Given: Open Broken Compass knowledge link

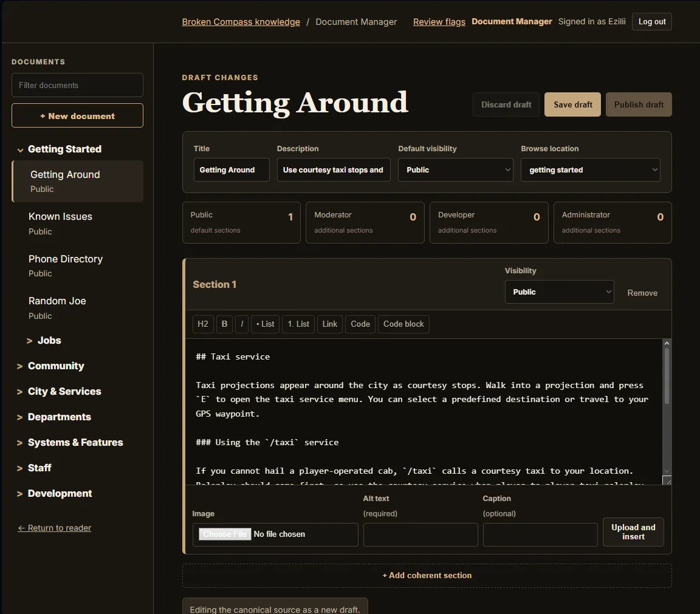Looking at the screenshot, I should pos(241,22).
